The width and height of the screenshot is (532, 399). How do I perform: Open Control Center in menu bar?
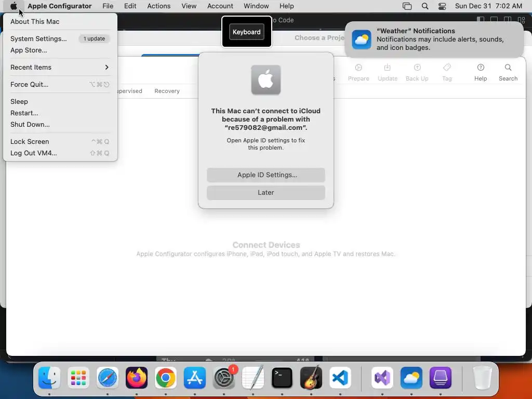(442, 6)
